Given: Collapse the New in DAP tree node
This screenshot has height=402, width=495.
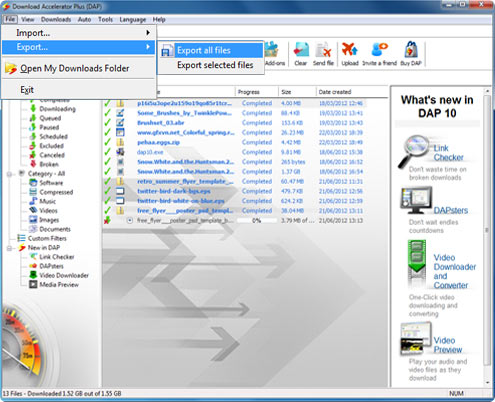Looking at the screenshot, I should (x=10, y=248).
